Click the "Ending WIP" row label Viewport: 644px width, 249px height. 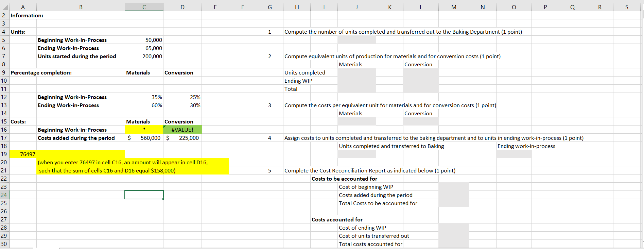[298, 81]
